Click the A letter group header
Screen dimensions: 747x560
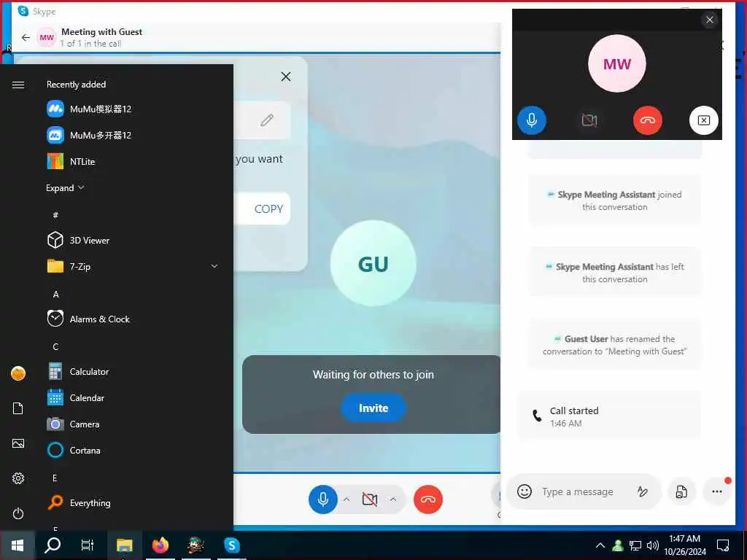tap(55, 295)
